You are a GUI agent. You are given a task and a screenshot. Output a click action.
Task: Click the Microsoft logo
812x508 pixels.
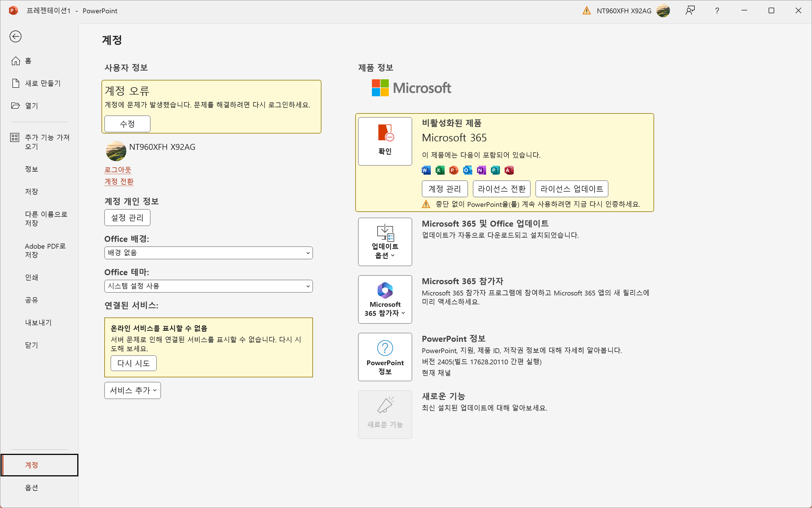(411, 88)
